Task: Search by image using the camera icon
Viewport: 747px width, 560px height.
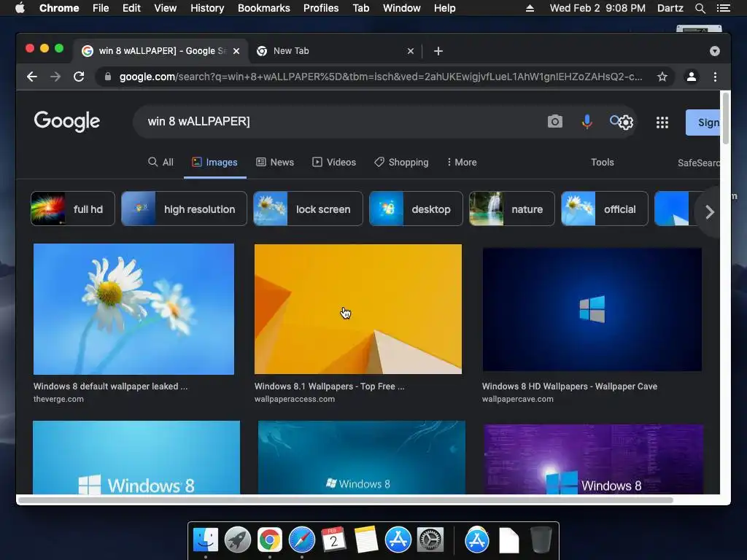Action: click(555, 122)
